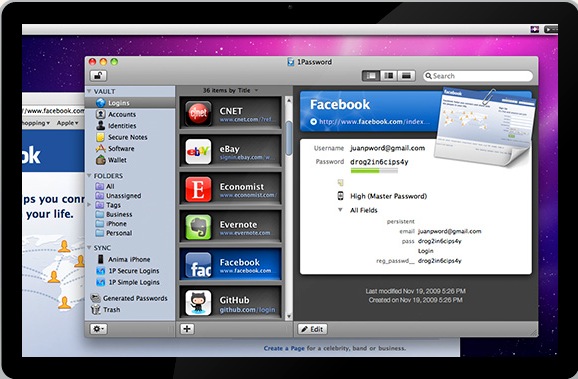Click the 'High (Master Password)' text
This screenshot has height=379, width=578.
[389, 196]
